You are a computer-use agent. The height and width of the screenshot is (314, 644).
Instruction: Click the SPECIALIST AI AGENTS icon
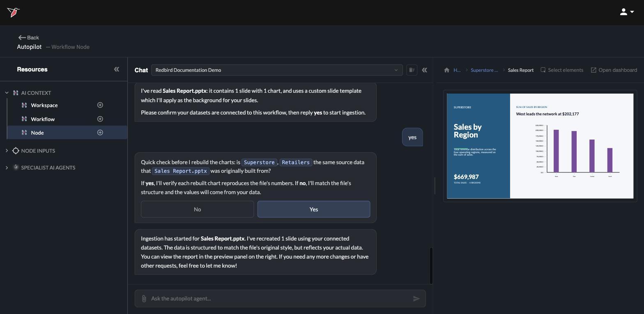16,167
